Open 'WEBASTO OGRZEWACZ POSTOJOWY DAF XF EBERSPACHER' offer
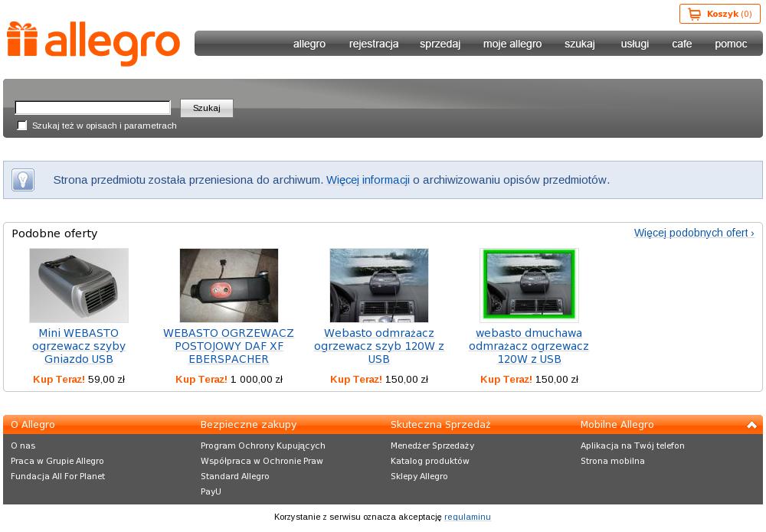This screenshot has width=766, height=532. (228, 346)
